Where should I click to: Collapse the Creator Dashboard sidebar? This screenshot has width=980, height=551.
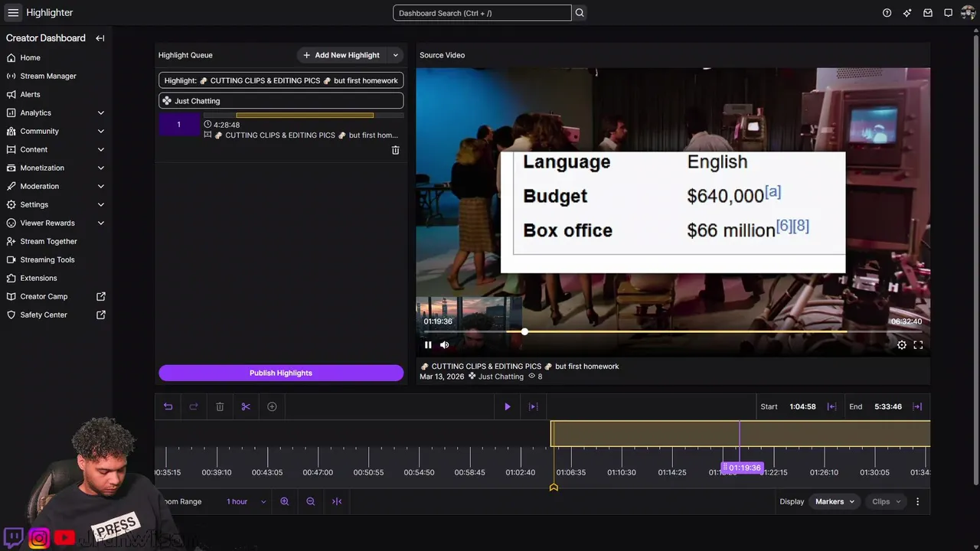(x=100, y=38)
